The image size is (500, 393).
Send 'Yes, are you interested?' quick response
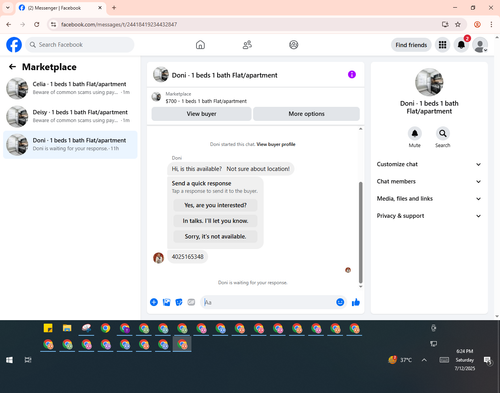click(x=215, y=205)
